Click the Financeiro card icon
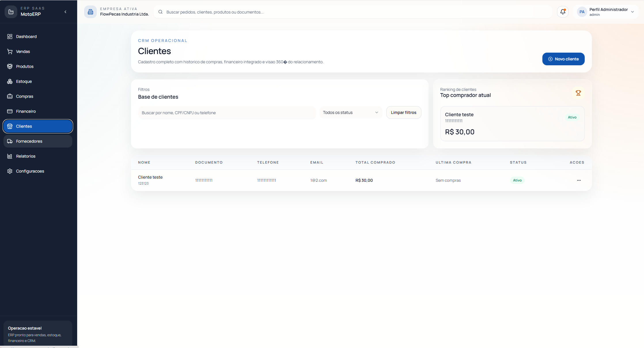The width and height of the screenshot is (644, 348). coord(10,111)
